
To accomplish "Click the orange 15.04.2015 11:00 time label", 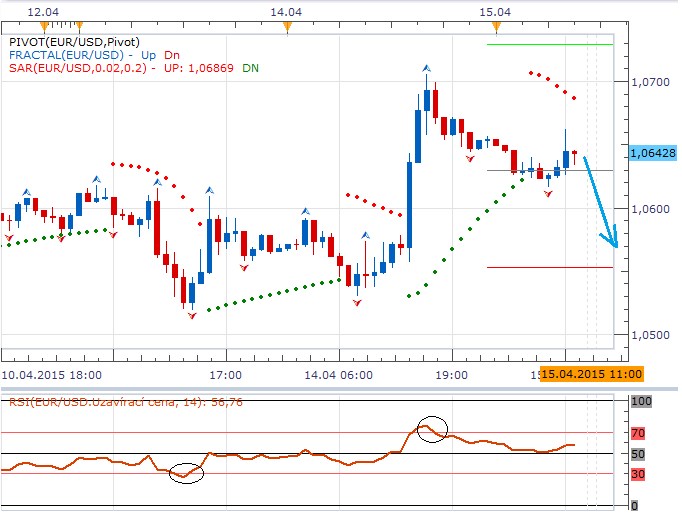I will coord(592,373).
